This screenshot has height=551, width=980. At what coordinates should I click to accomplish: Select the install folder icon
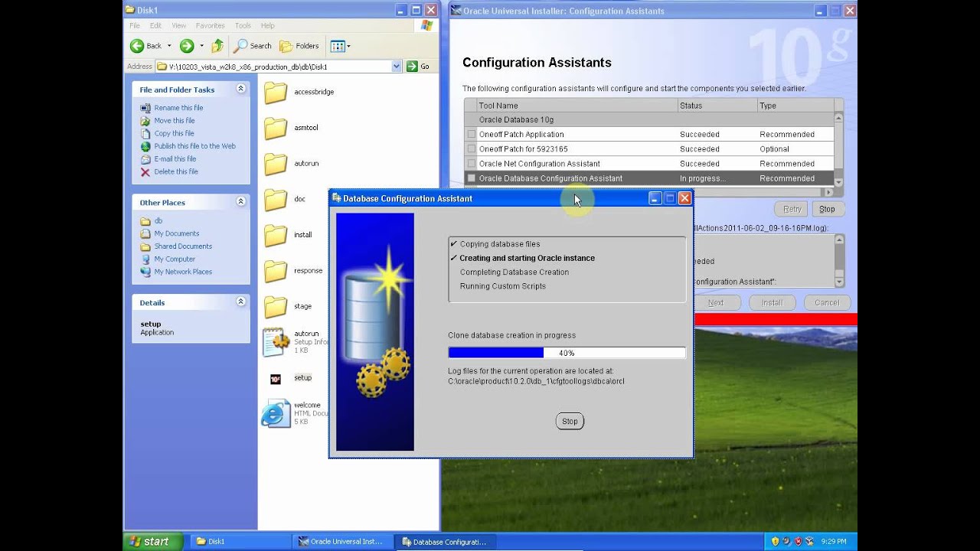point(276,236)
